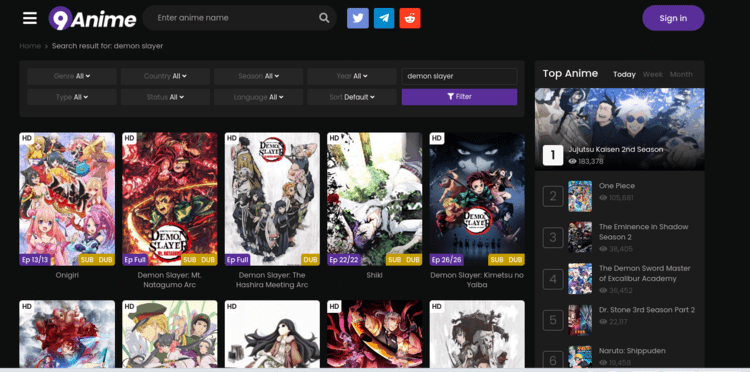Open the Twitter social icon

[358, 18]
